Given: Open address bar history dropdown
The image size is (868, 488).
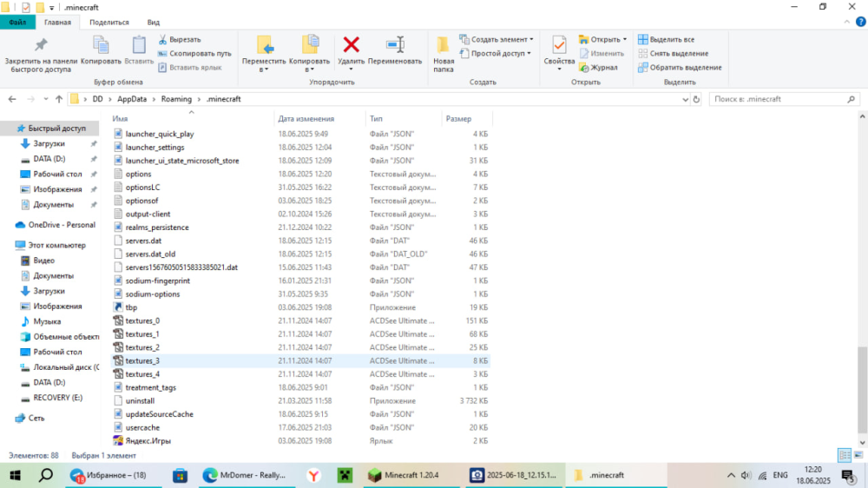Looking at the screenshot, I should 686,99.
